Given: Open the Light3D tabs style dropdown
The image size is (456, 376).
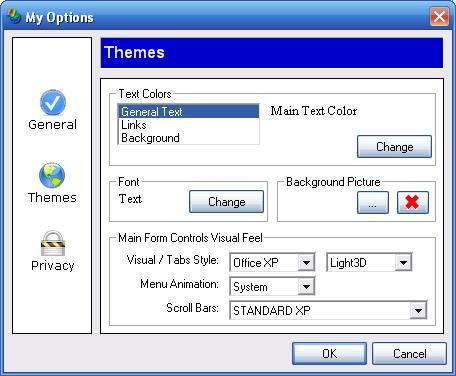Looking at the screenshot, I should coord(369,262).
